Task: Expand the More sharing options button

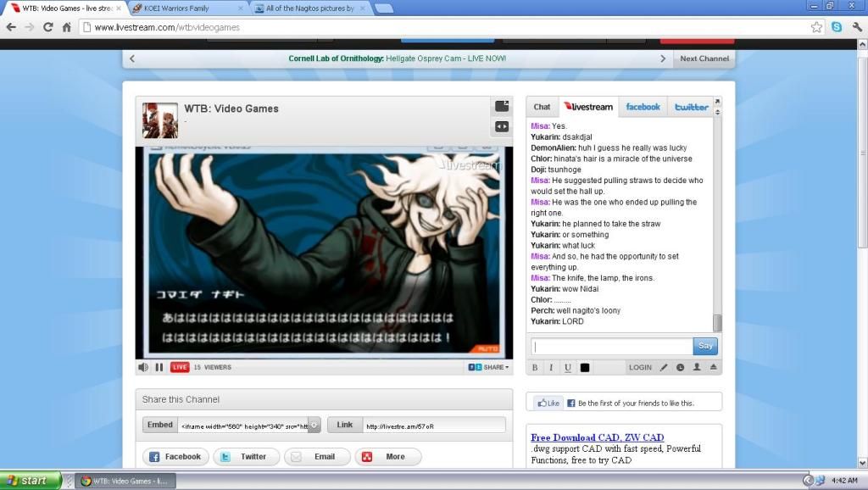Action: pyautogui.click(x=387, y=456)
